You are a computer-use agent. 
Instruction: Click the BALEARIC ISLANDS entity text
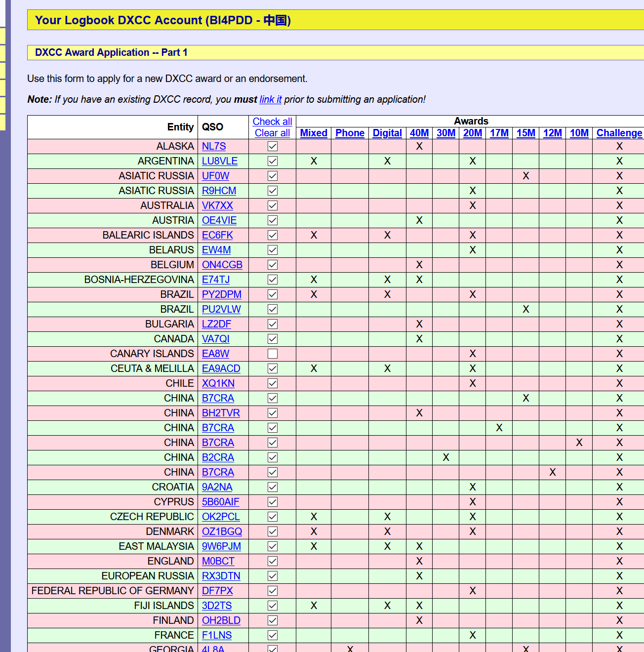coord(148,235)
